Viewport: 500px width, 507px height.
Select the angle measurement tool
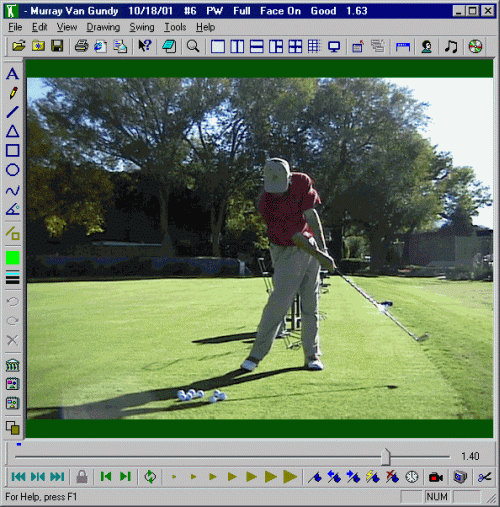click(13, 209)
